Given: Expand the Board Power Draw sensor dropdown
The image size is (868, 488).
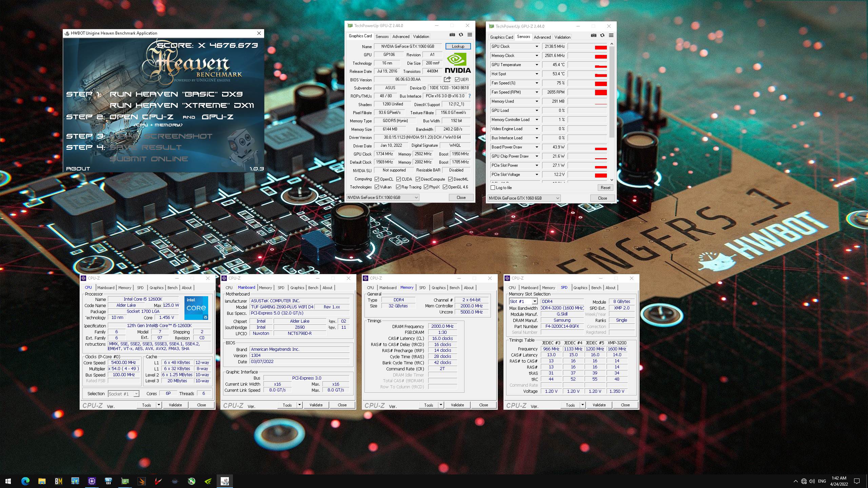Looking at the screenshot, I should (x=536, y=147).
